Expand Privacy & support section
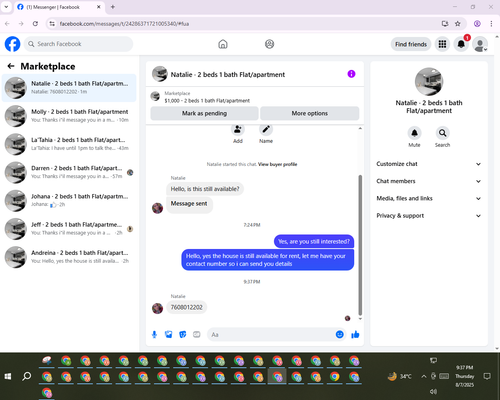Screen dimensions: 500x400 [429, 216]
